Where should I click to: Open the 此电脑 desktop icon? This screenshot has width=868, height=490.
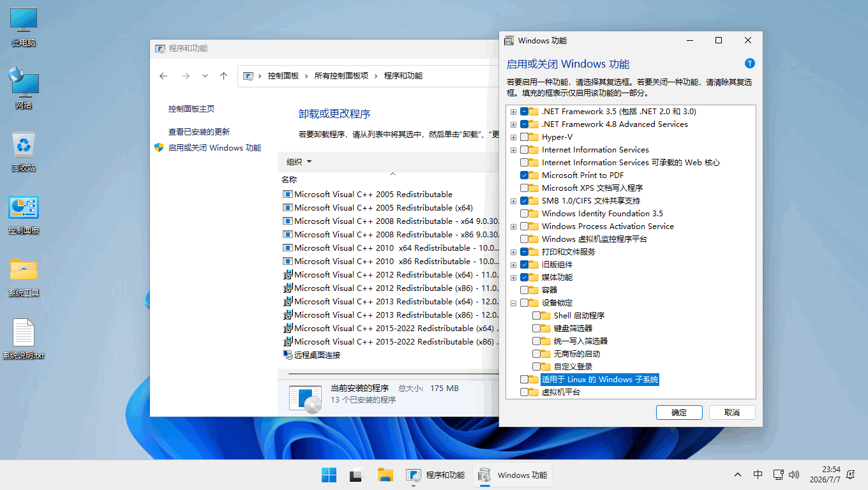(x=24, y=27)
